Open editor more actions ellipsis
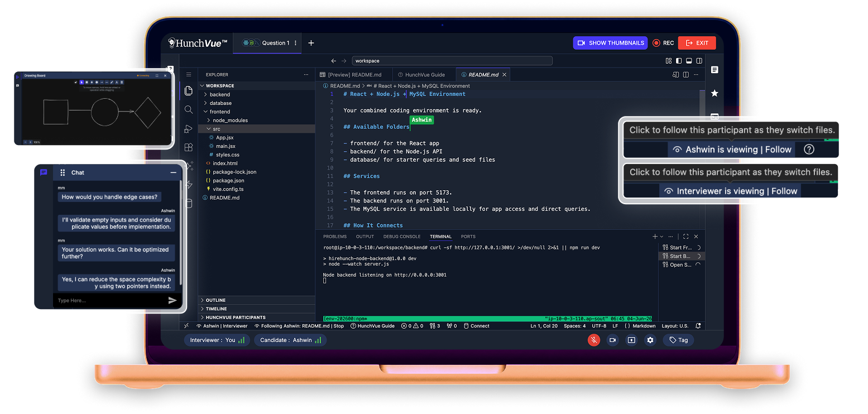The height and width of the screenshot is (414, 868). click(x=696, y=75)
